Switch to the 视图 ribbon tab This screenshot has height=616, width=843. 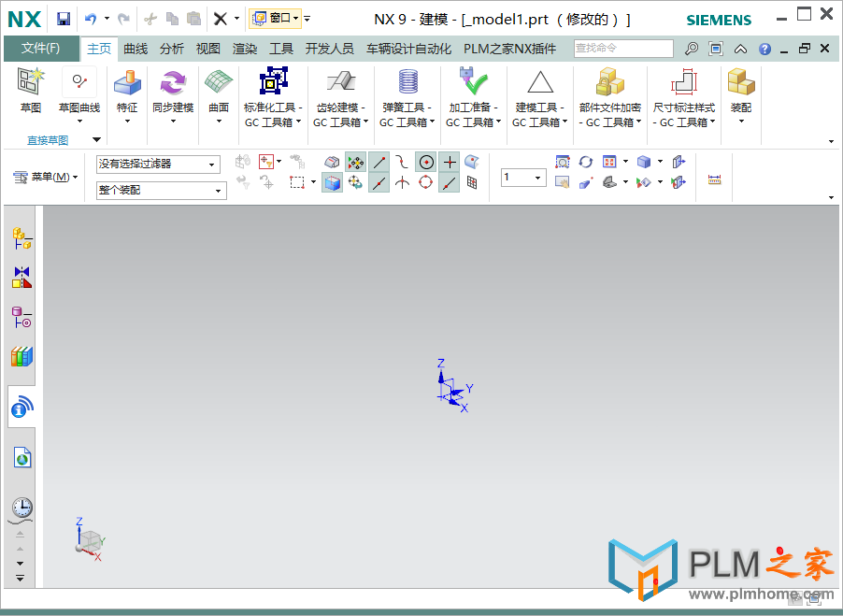[x=208, y=49]
